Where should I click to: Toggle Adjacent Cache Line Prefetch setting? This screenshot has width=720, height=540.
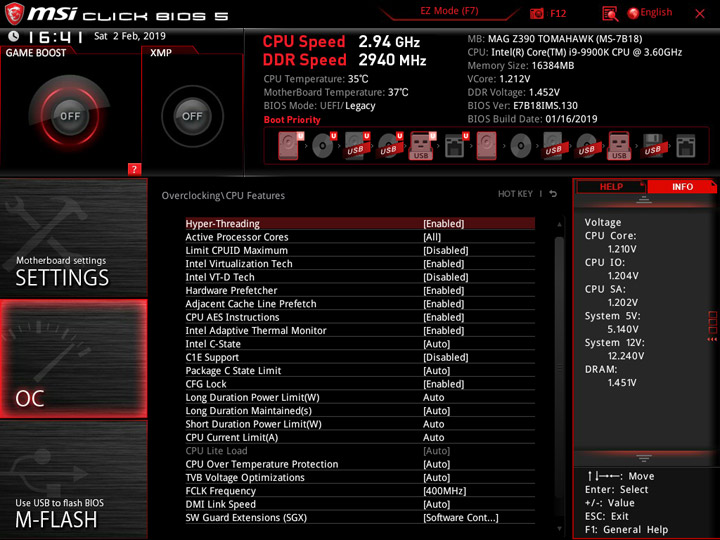pyautogui.click(x=360, y=304)
